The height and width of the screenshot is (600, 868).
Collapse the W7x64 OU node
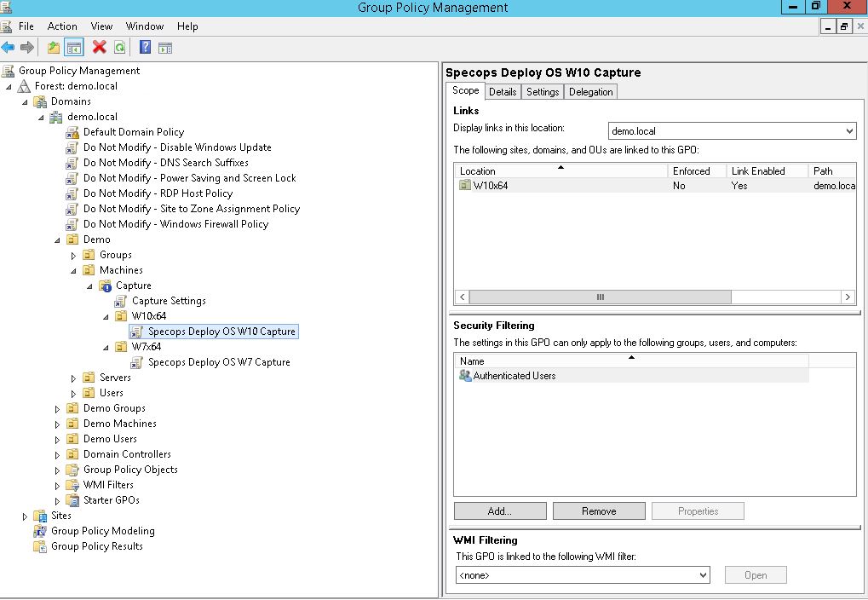click(x=106, y=348)
